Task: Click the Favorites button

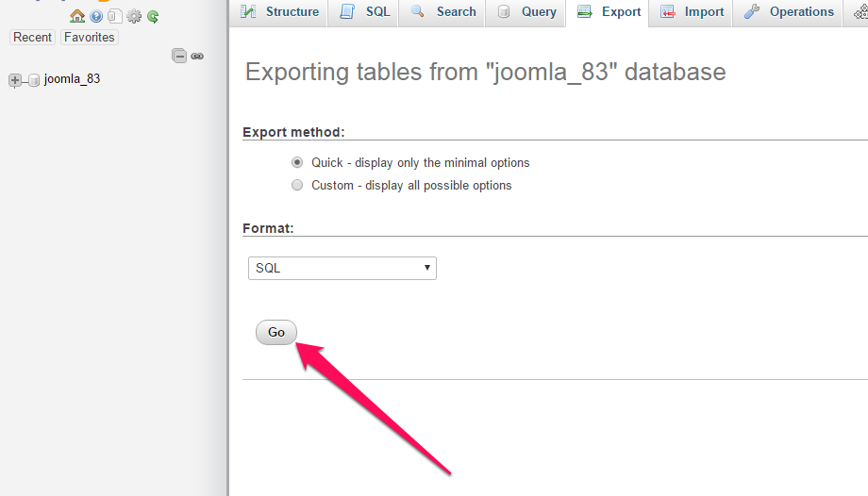Action: click(89, 37)
